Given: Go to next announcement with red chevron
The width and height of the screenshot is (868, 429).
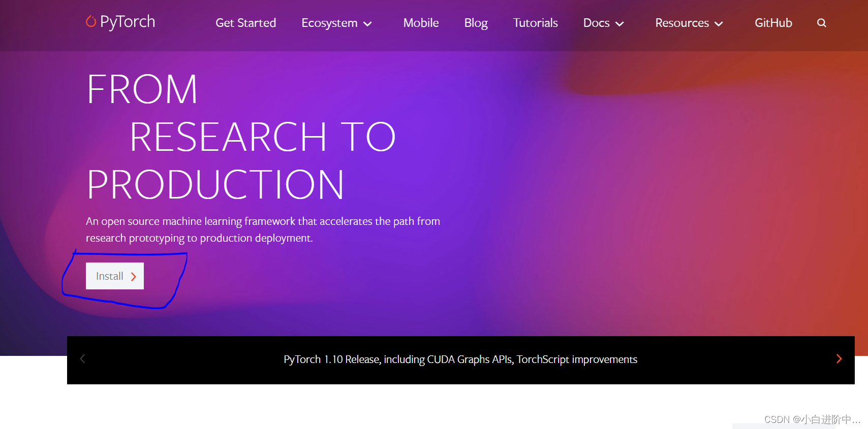Looking at the screenshot, I should (x=839, y=359).
